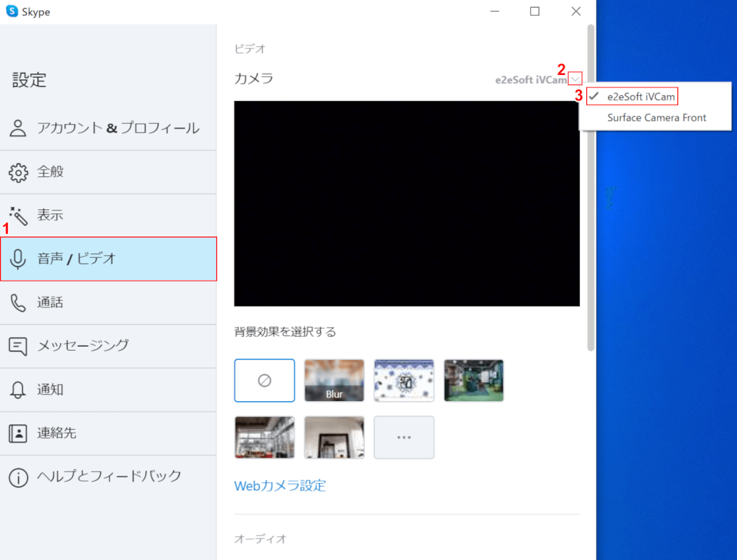Select the microphone icon beside 音声 / ビデオ
737x560 pixels.
click(x=18, y=259)
